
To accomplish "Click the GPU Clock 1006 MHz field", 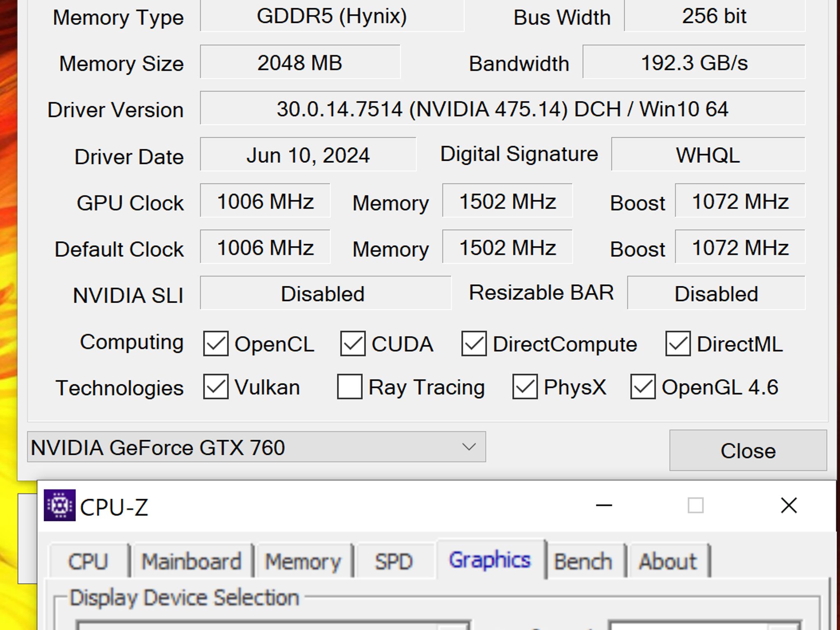I will click(x=265, y=200).
